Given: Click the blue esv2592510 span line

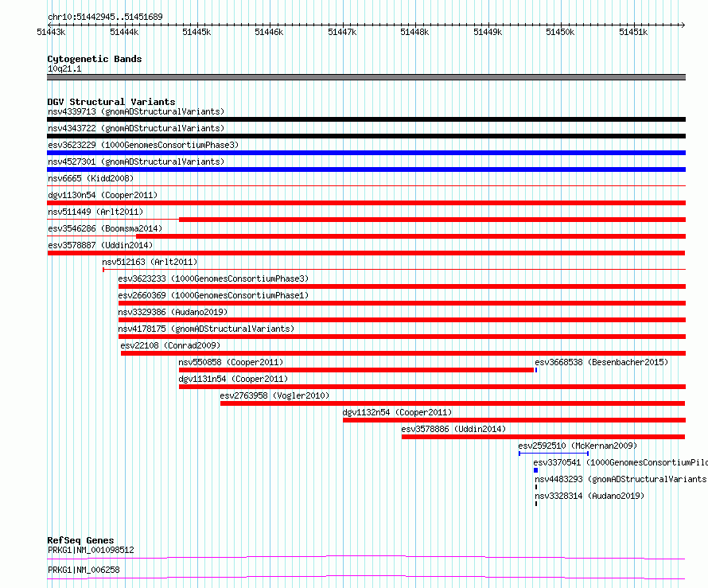Looking at the screenshot, I should 554,454.
